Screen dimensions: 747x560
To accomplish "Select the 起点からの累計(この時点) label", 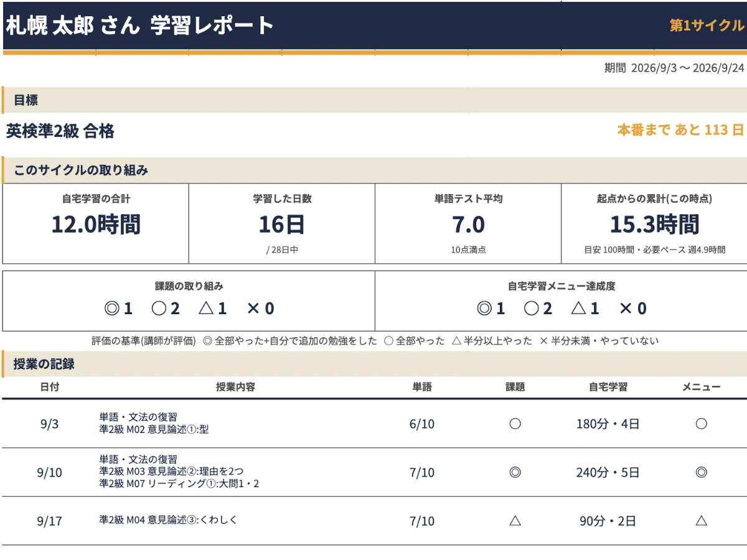I will coord(654,199).
